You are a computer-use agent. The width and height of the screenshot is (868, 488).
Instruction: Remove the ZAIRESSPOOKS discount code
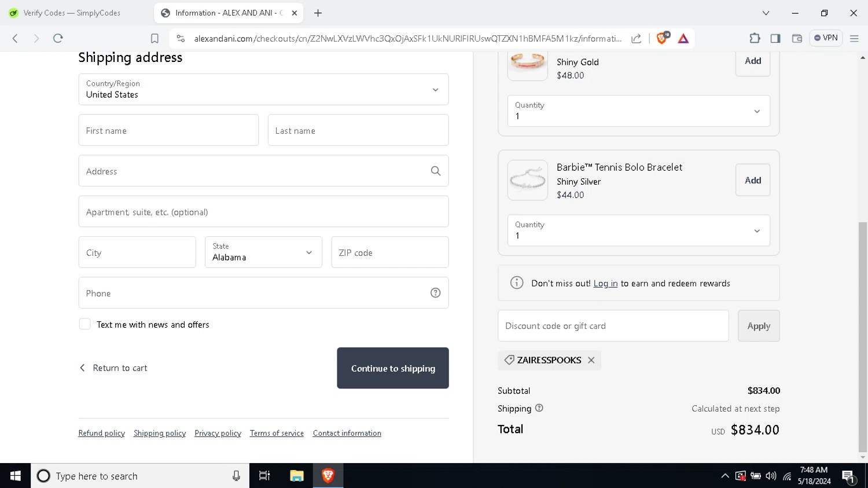point(591,360)
